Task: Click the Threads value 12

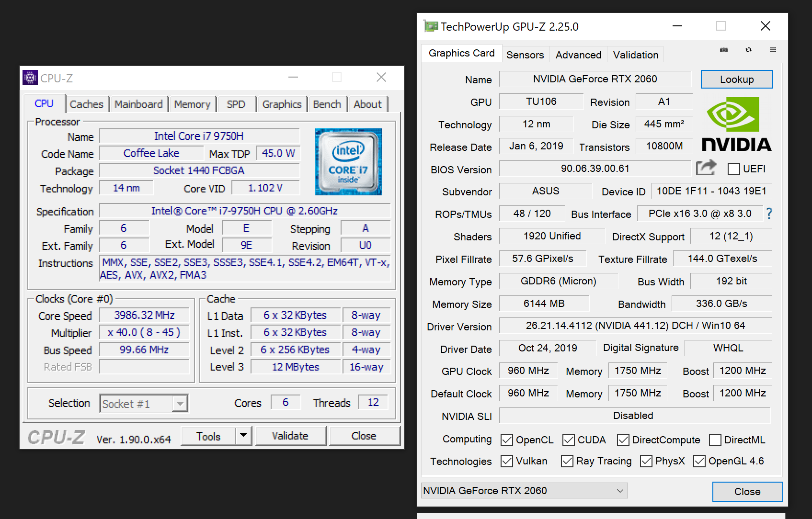Action: pyautogui.click(x=373, y=402)
